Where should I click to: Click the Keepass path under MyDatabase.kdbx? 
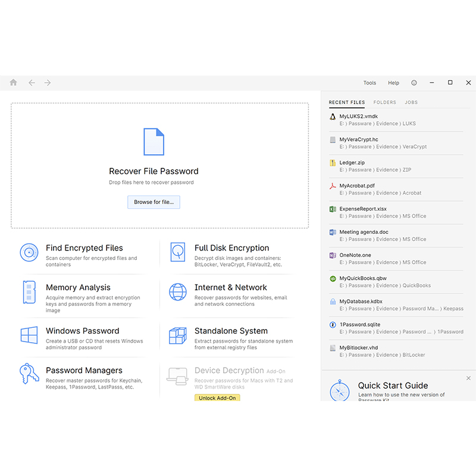[x=401, y=308]
